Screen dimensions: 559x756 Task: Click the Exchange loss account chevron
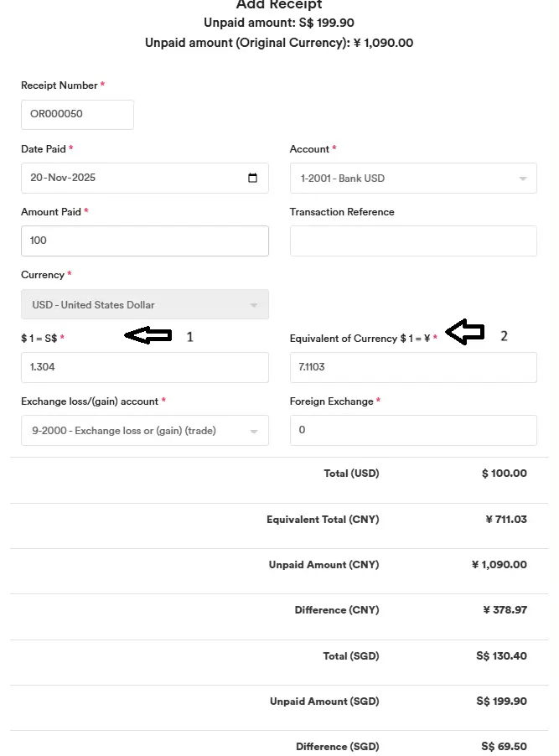(253, 430)
